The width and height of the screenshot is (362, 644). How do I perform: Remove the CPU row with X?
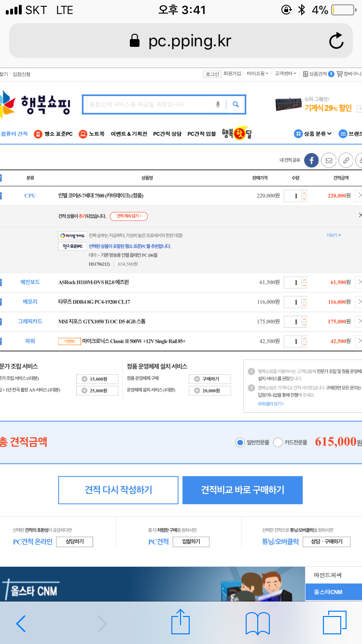[x=359, y=196]
